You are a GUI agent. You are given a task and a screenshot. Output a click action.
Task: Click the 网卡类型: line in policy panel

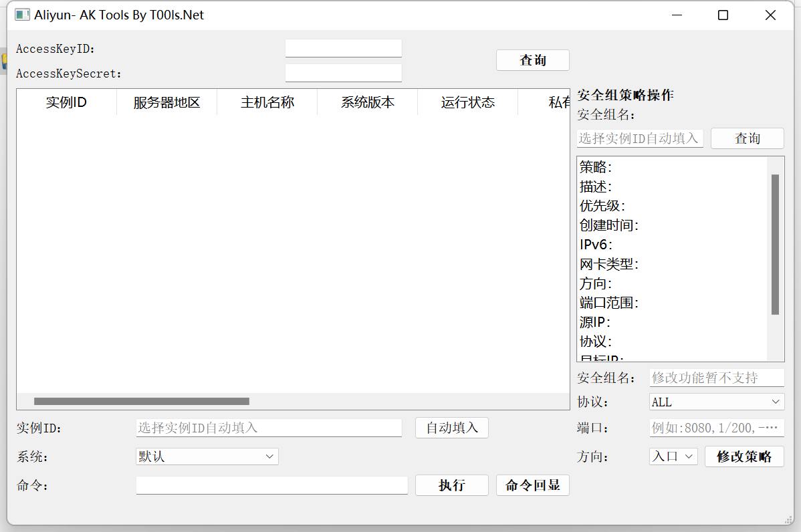coord(609,264)
